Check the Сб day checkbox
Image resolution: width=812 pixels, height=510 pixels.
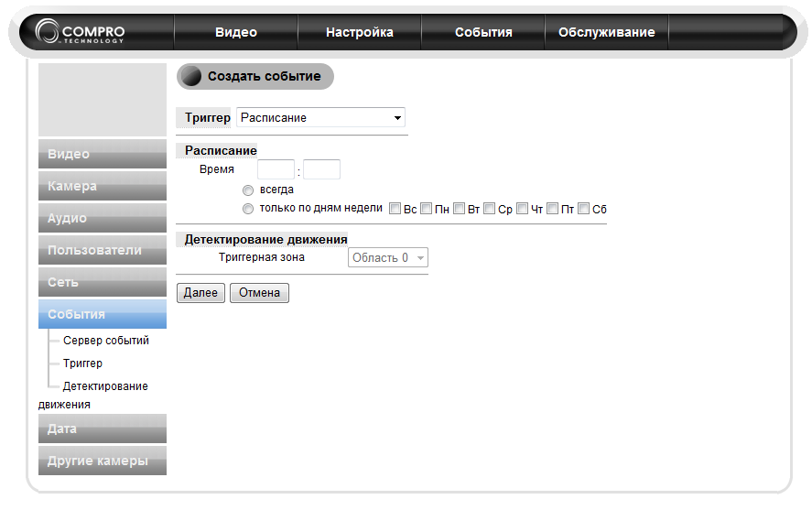tap(584, 209)
